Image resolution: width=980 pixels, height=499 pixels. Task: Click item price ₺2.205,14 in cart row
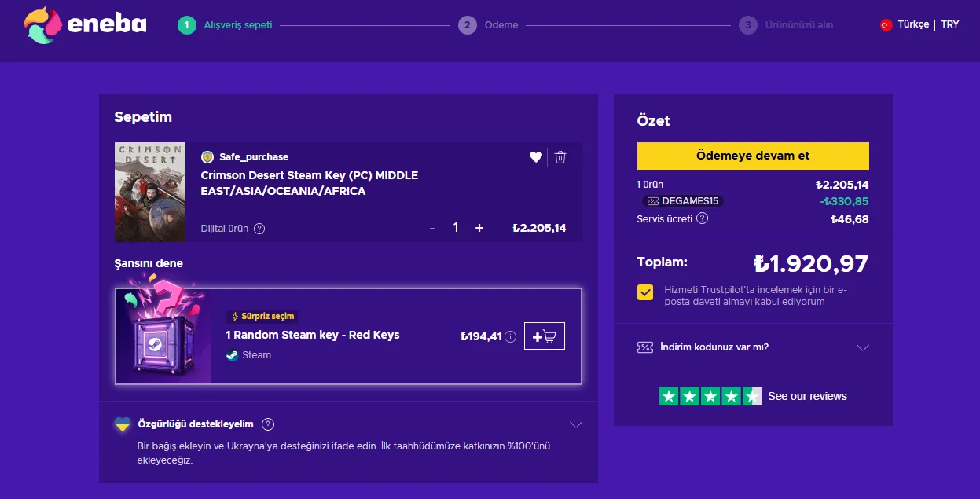tap(539, 229)
